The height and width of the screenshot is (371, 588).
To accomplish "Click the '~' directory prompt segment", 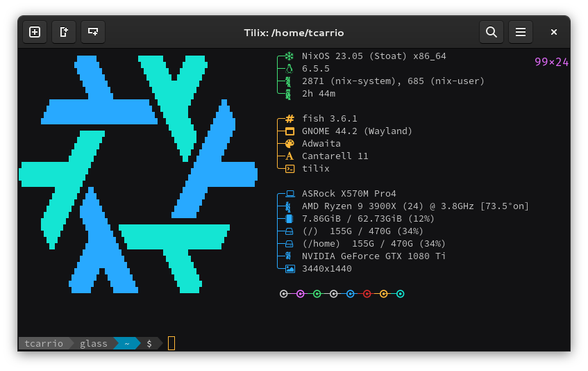I will tap(127, 344).
